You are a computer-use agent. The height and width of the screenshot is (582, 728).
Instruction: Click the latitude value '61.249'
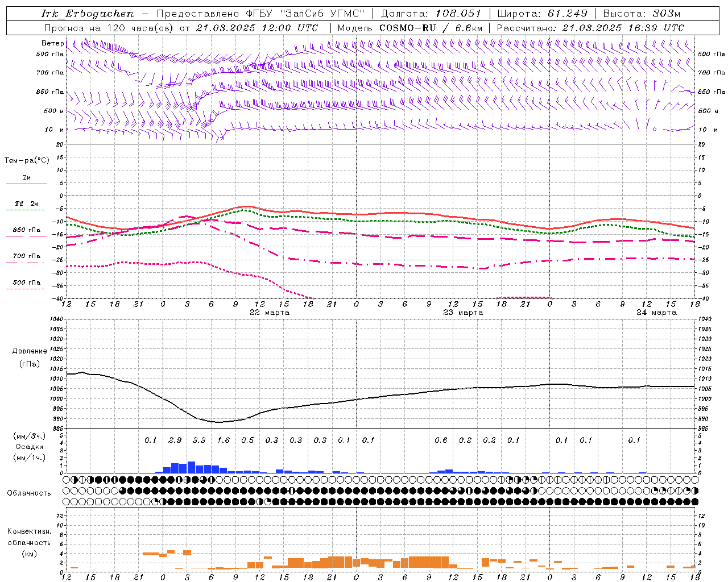567,14
